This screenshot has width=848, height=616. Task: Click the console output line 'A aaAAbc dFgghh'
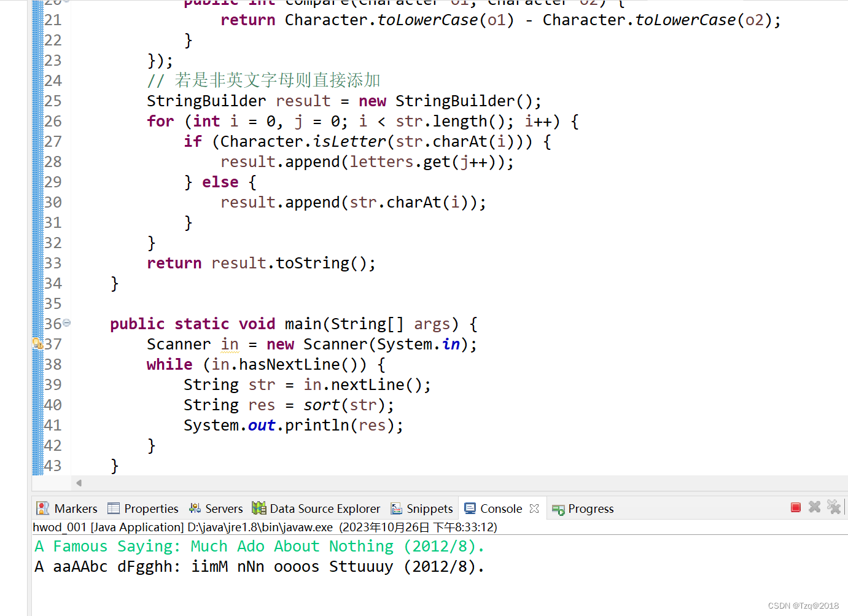click(259, 566)
